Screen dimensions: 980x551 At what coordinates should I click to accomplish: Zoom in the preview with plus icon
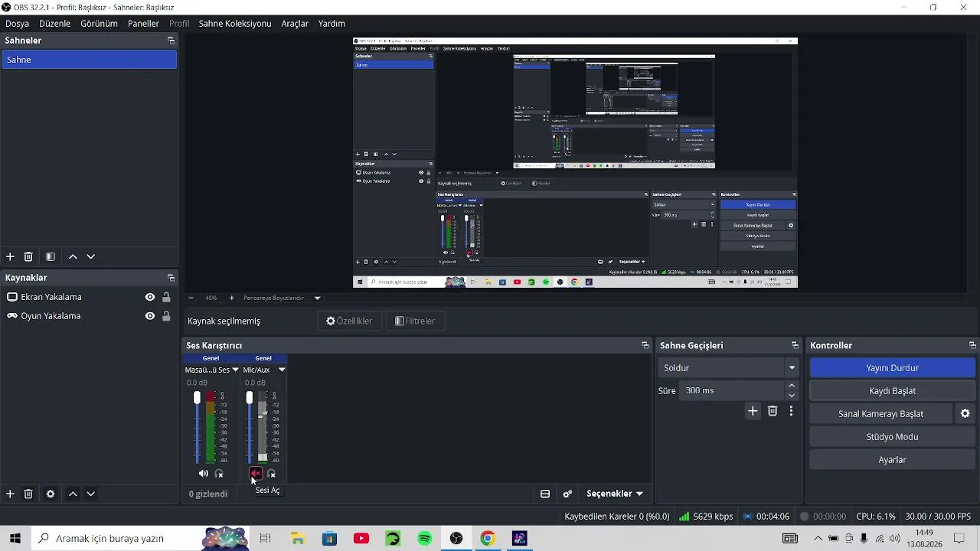point(232,298)
